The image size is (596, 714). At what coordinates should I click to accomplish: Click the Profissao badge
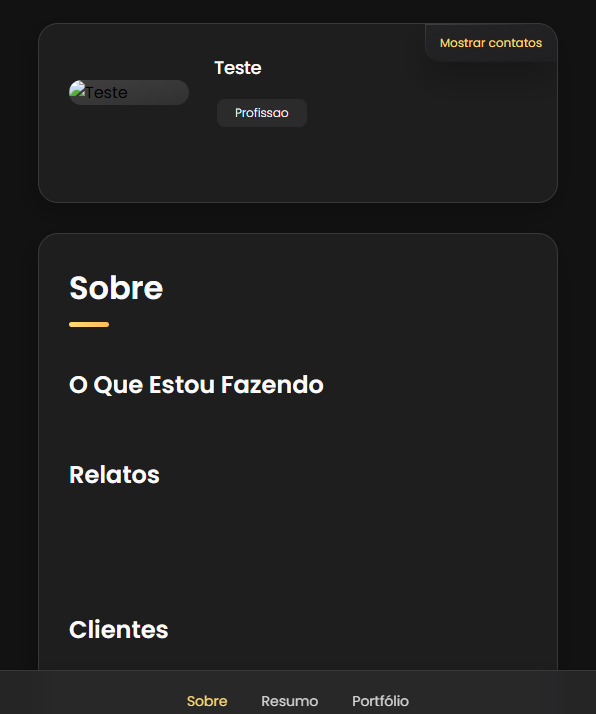262,113
